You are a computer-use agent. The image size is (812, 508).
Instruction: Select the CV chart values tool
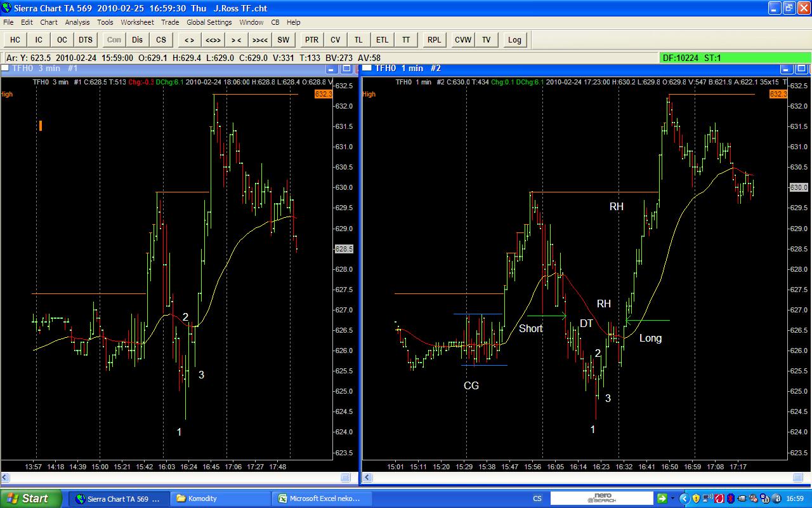pos(335,39)
